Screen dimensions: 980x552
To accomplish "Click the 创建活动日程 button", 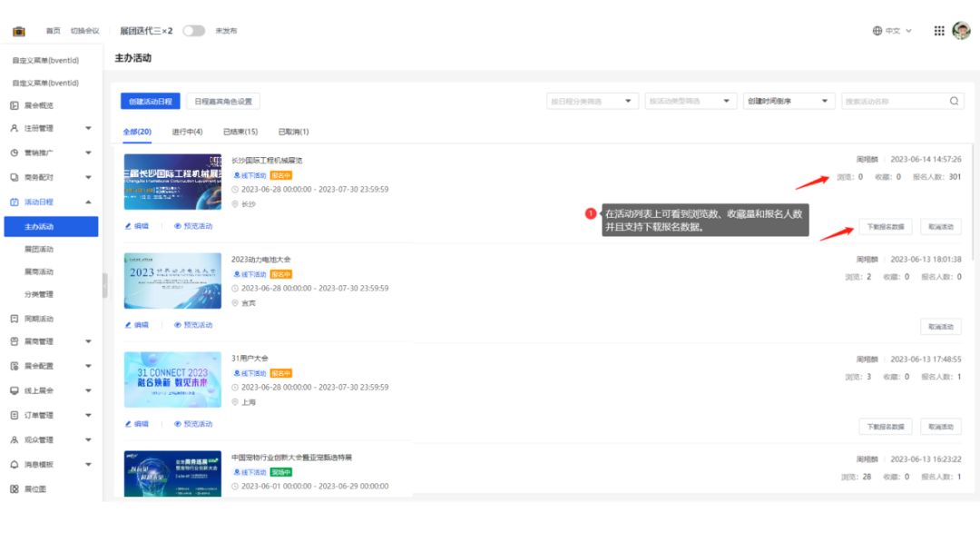I will tap(151, 101).
